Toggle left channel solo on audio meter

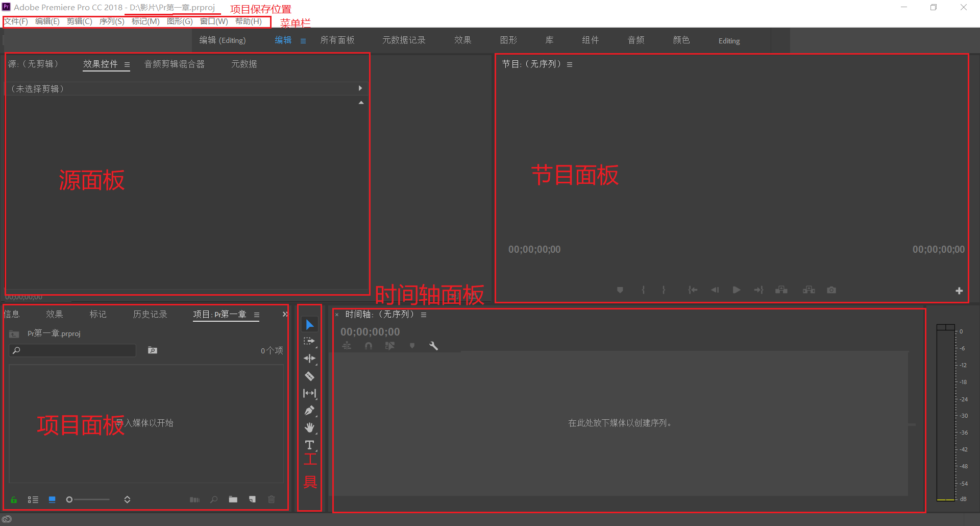tap(941, 327)
